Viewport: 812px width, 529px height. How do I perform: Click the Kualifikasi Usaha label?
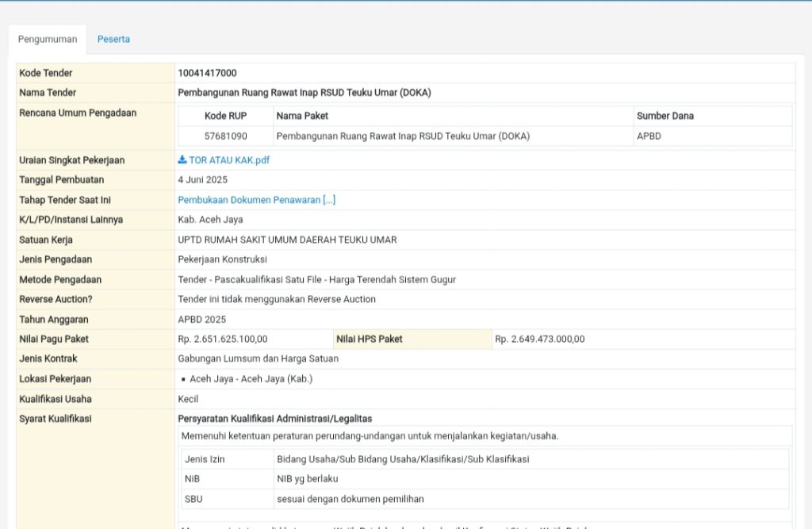pyautogui.click(x=56, y=400)
